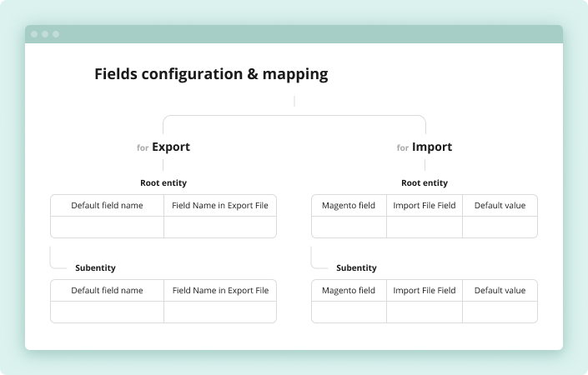Click empty cell under Root entity Default value
Image resolution: width=588 pixels, height=375 pixels.
500,227
